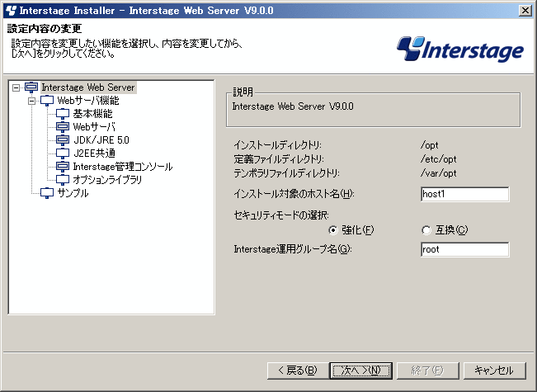Collapse the Webサーバ機能 tree branch
The height and width of the screenshot is (392, 537).
[x=31, y=101]
